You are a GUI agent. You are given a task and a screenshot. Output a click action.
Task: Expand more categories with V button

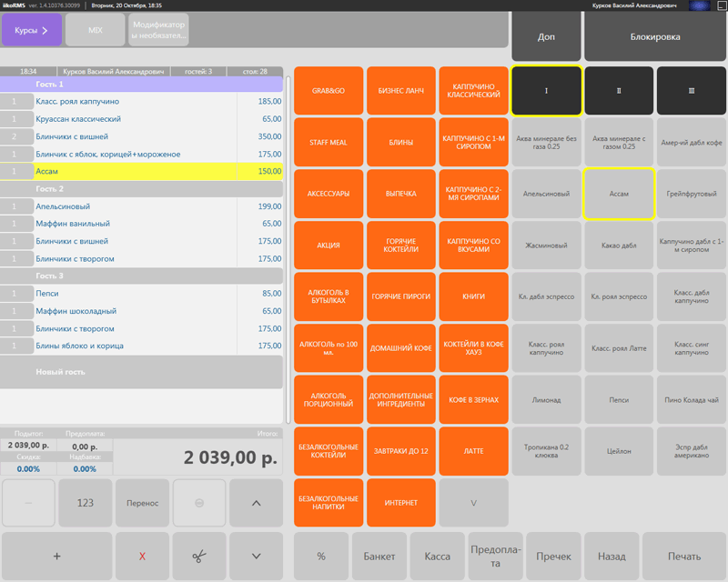[x=473, y=503]
